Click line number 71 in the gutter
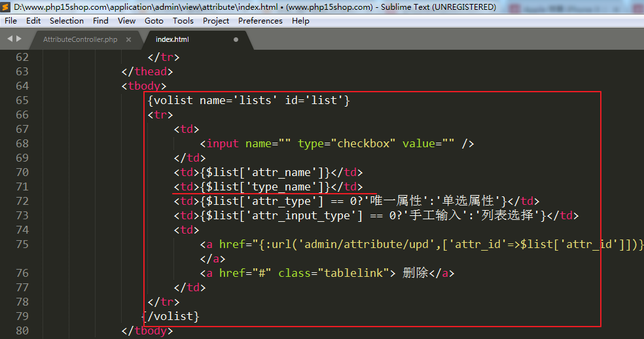644x339 pixels. pos(22,187)
